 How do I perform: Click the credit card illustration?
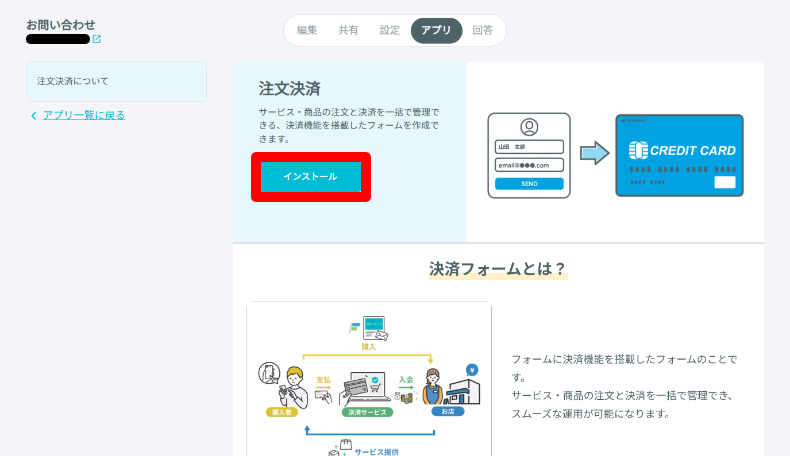coord(679,155)
